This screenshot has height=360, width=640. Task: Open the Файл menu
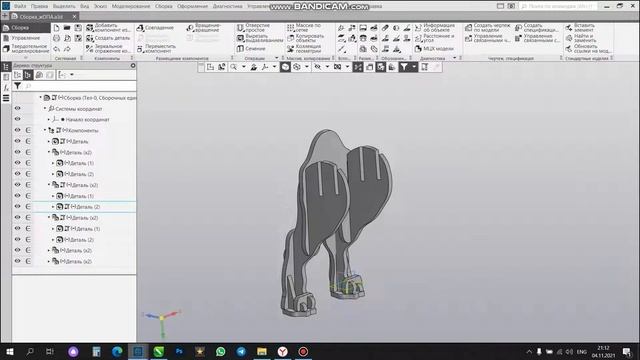pos(20,6)
